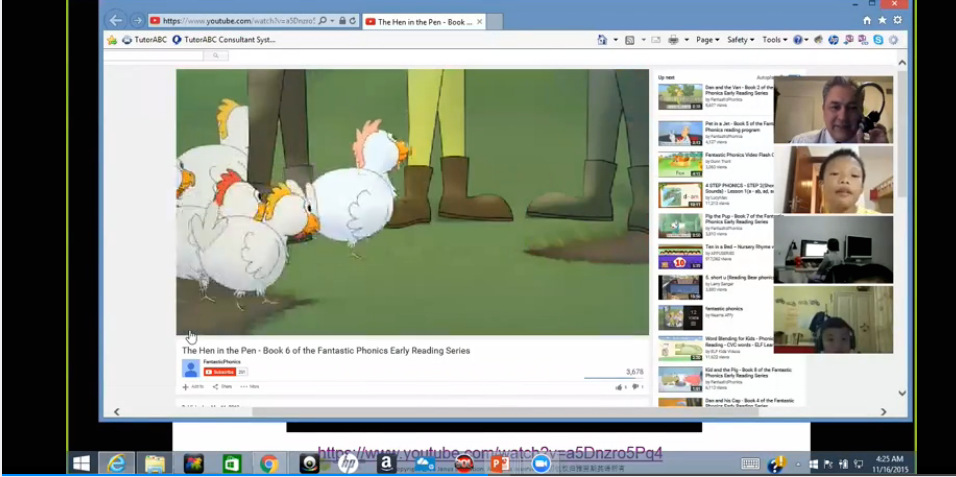Show hidden tray icons arrow
The image size is (956, 477).
(x=798, y=465)
